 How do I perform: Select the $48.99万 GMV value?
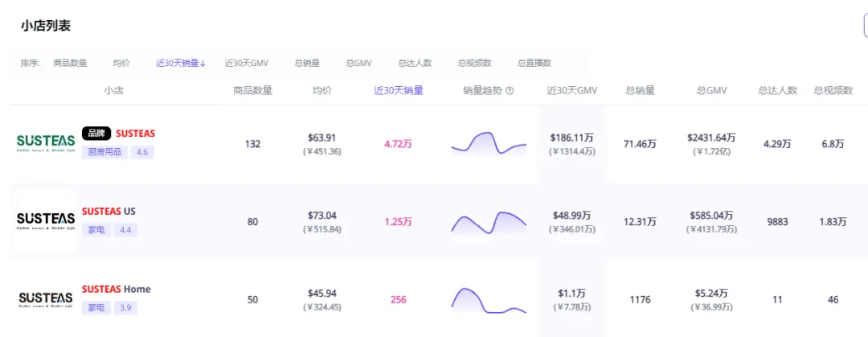tap(572, 215)
